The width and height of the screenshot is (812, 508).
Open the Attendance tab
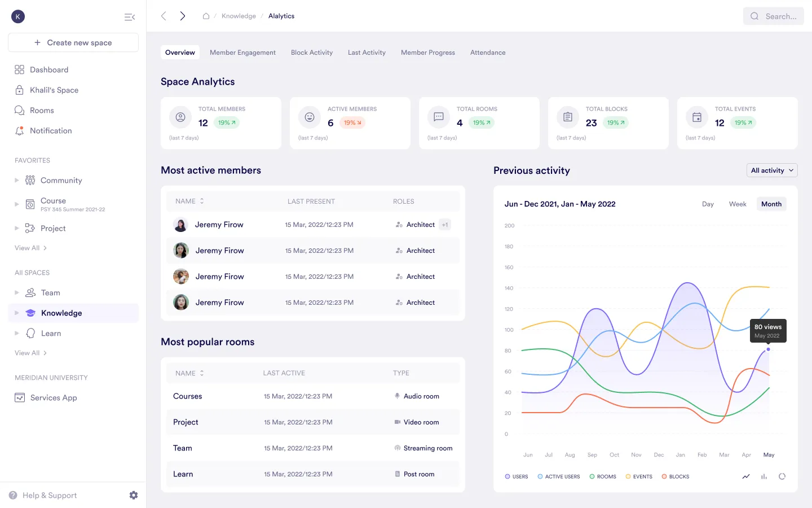click(488, 52)
